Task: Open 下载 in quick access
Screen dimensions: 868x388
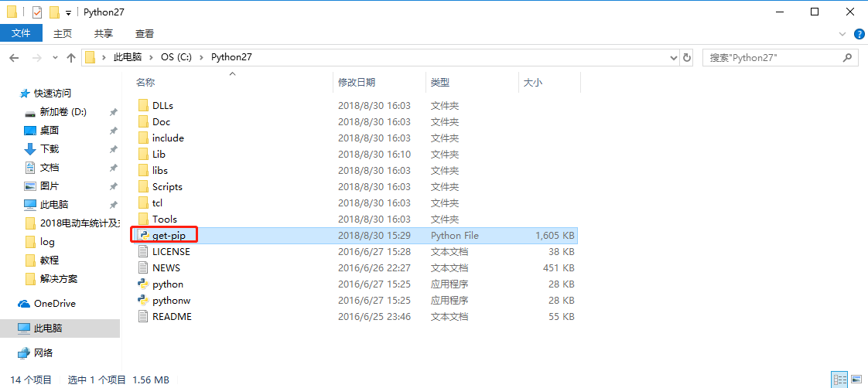Action: coord(50,149)
